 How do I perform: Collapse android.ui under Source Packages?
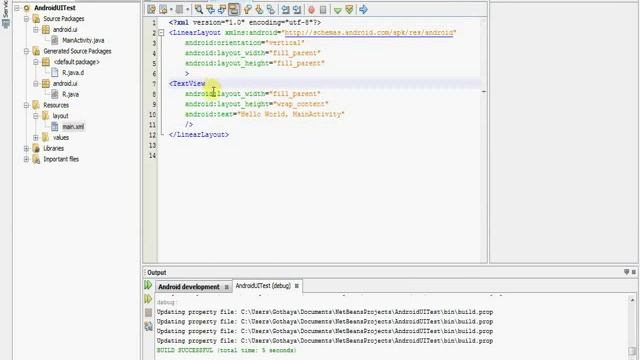pos(36,29)
